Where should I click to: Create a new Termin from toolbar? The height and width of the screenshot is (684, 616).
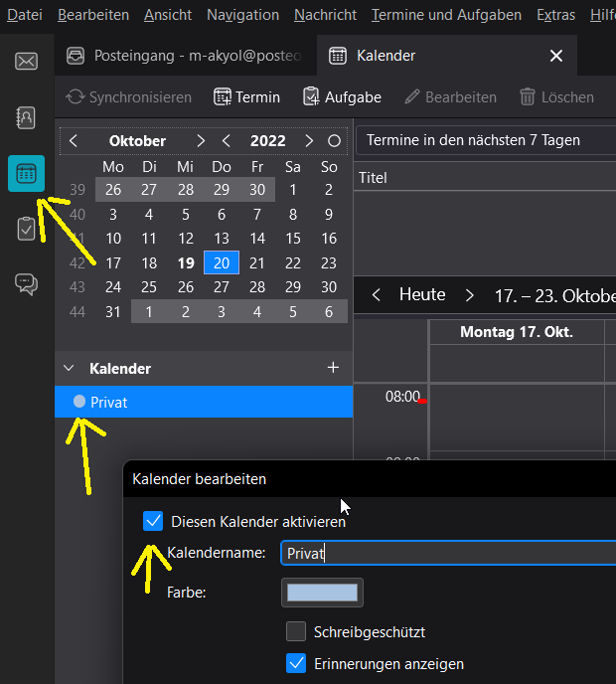pyautogui.click(x=247, y=97)
